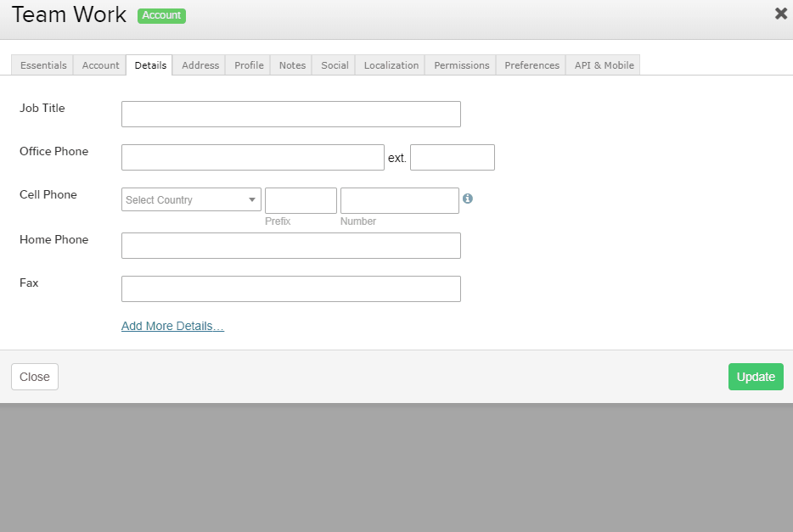The width and height of the screenshot is (793, 532).
Task: Click the cell phone Number field
Action: tap(400, 200)
